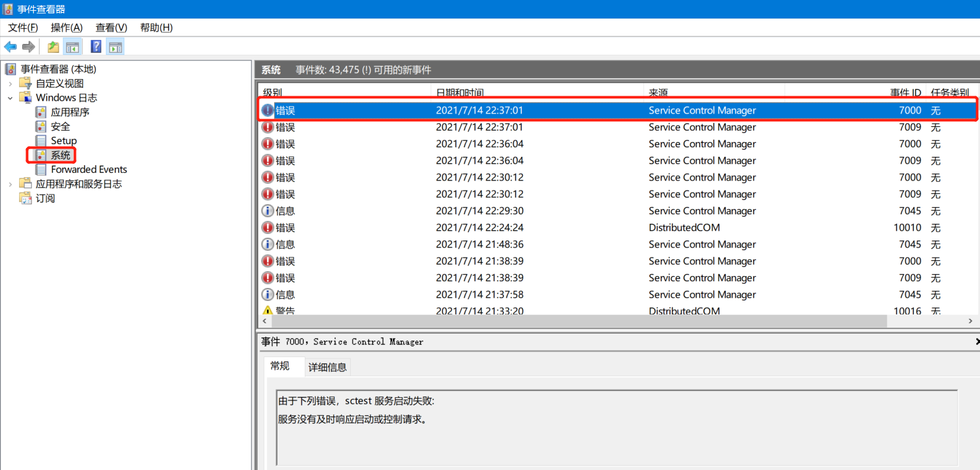Switch to the 详细信息 tab
This screenshot has width=980, height=470.
tap(328, 367)
